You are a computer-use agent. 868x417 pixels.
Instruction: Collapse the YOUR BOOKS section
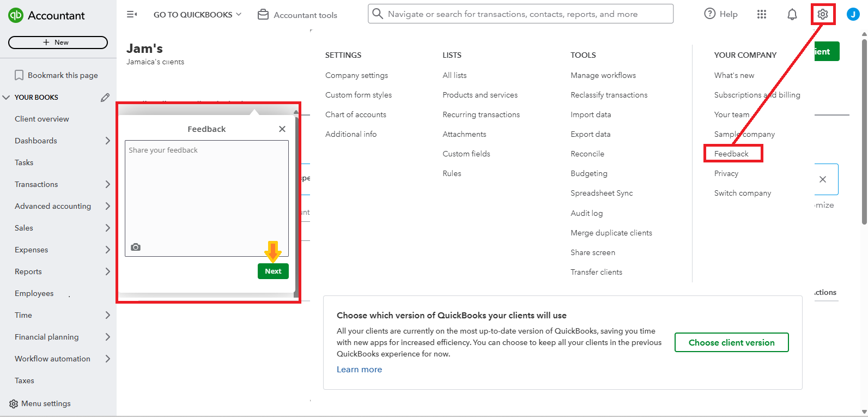pos(7,97)
